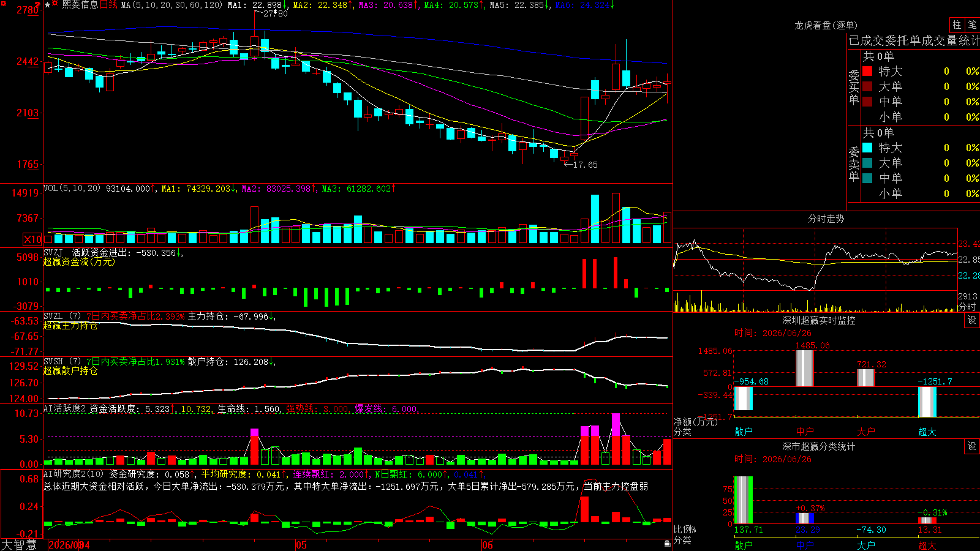This screenshot has height=551, width=980.
Task: Click the 05 month marker on the time axis
Action: 301,545
